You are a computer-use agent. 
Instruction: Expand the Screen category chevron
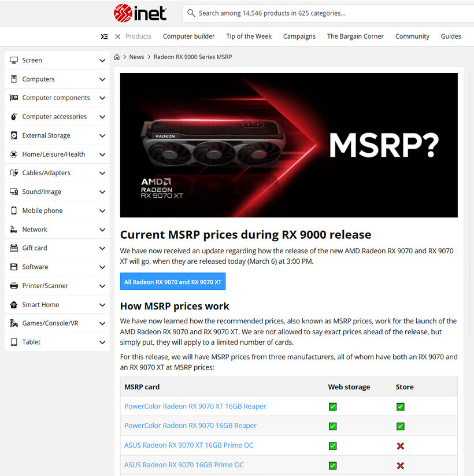tap(102, 60)
